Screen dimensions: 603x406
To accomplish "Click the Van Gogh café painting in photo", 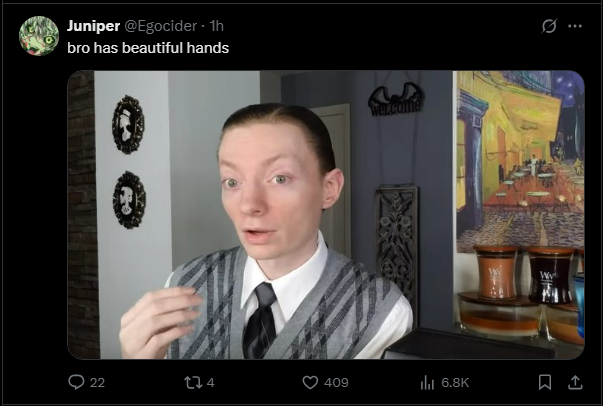I will (520, 160).
